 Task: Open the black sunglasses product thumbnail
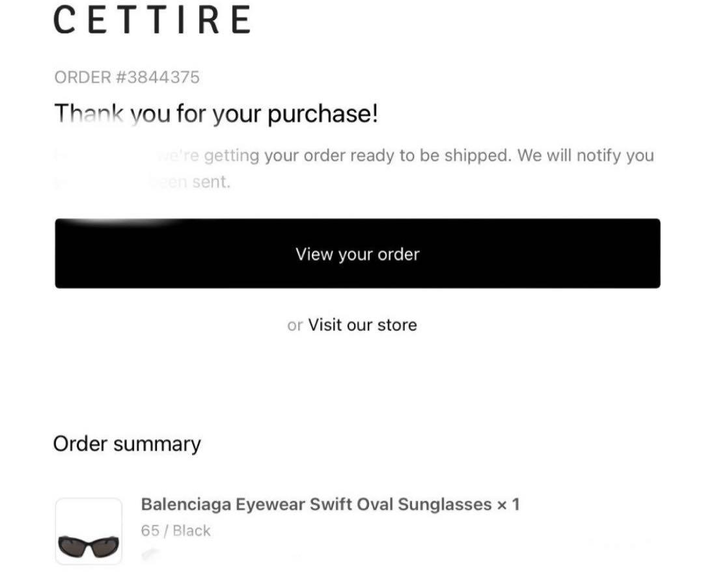point(89,531)
